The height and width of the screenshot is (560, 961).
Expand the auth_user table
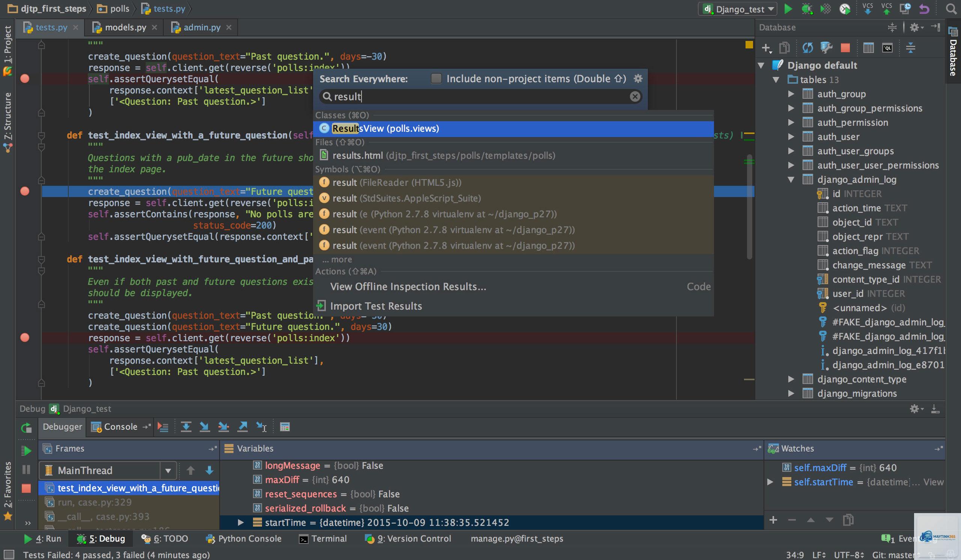click(x=791, y=137)
